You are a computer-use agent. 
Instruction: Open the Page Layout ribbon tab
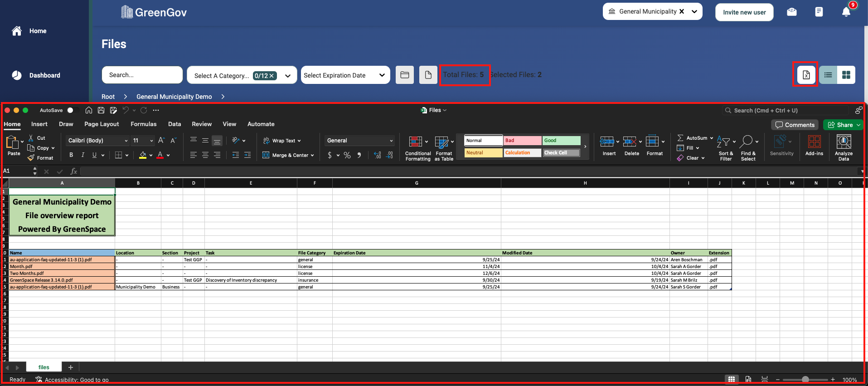[x=102, y=124]
